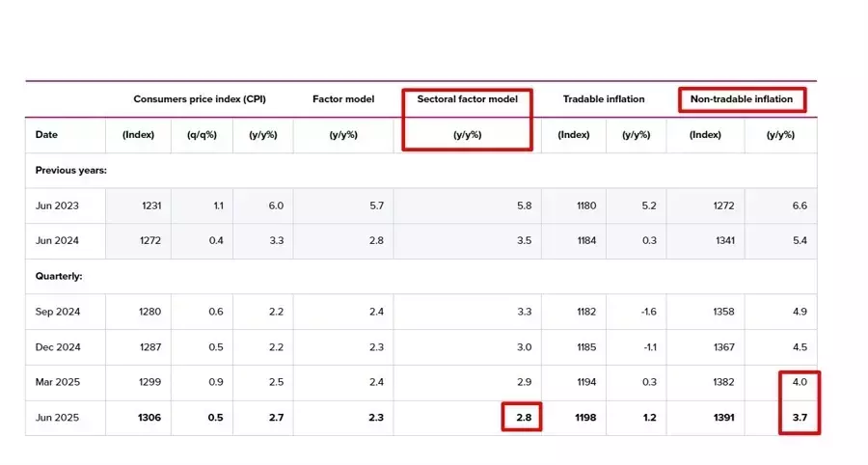This screenshot has height=465, width=868.
Task: Click the Quarterly: section label
Action: point(59,276)
